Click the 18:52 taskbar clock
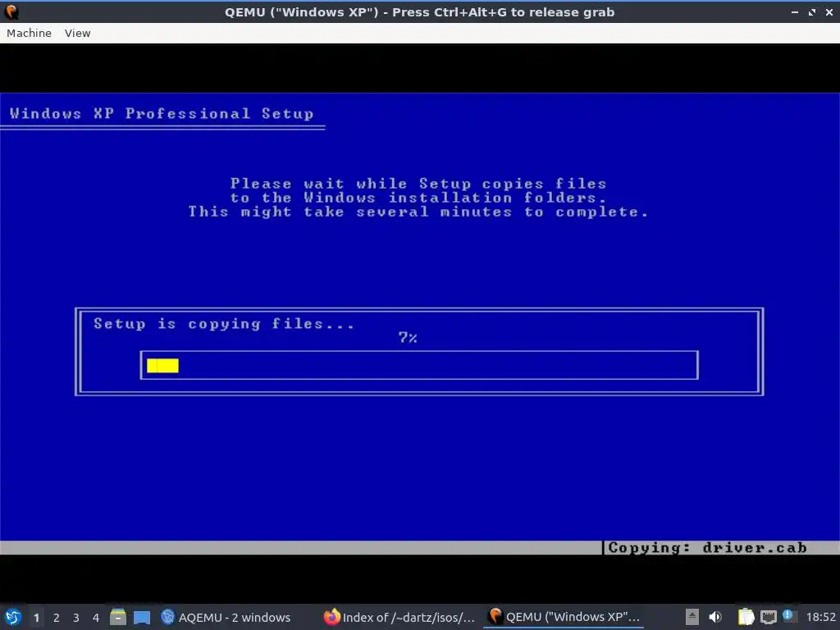Viewport: 840px width, 630px height. click(821, 617)
